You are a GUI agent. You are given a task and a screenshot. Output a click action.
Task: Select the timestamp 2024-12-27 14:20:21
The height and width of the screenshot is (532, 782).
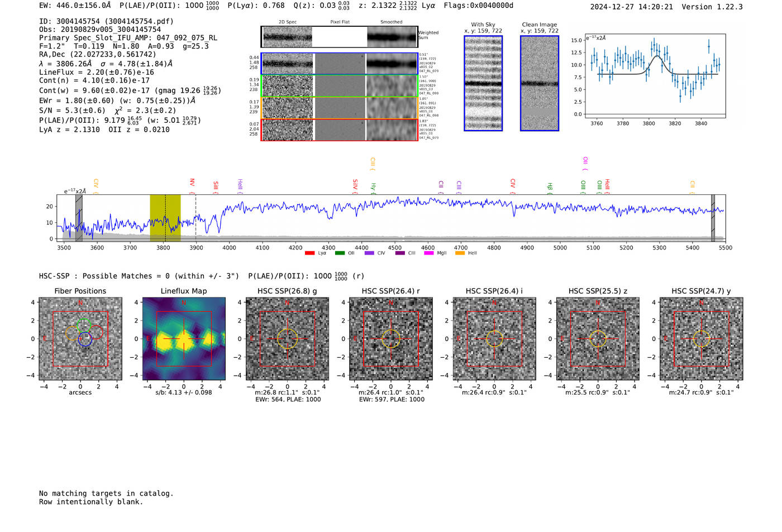tap(632, 7)
